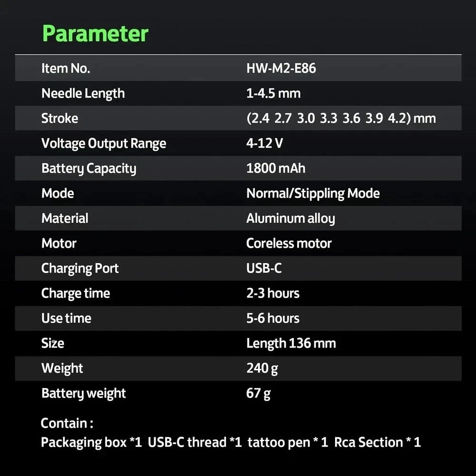Click the 5-6 hours use time
This screenshot has height=476, width=476.
(273, 318)
